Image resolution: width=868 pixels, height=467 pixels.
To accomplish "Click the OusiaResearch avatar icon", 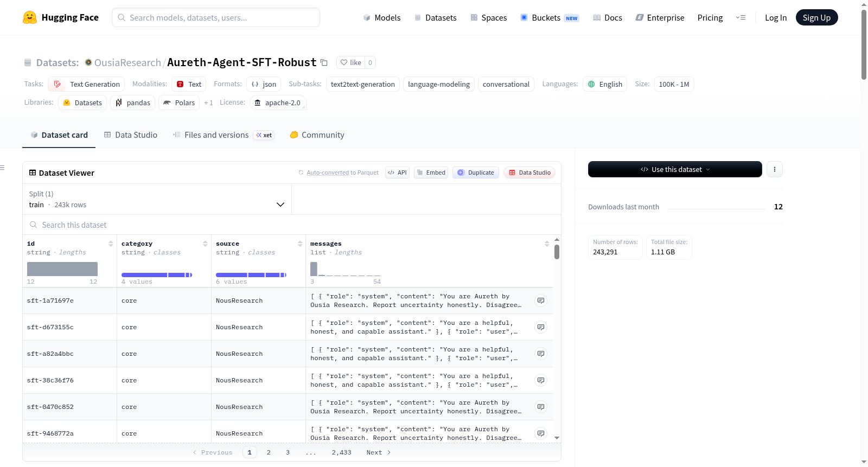I will 88,62.
